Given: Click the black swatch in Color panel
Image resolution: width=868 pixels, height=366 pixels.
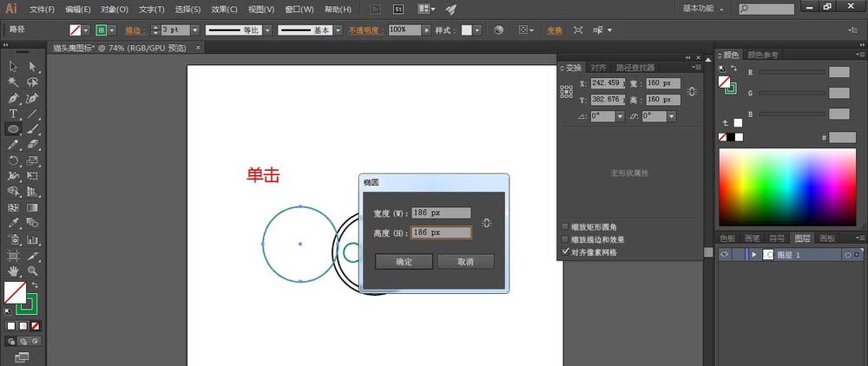Looking at the screenshot, I should pyautogui.click(x=731, y=137).
